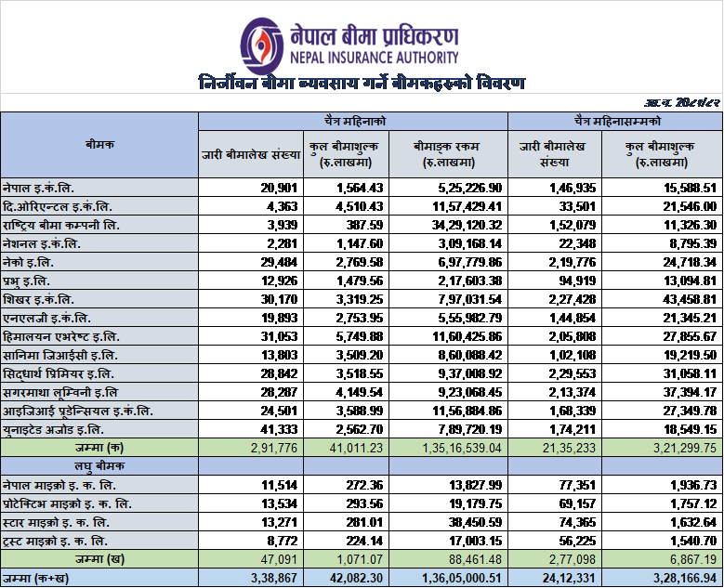Click the value 20,901
Screen dimensions: 724x588
click(279, 188)
